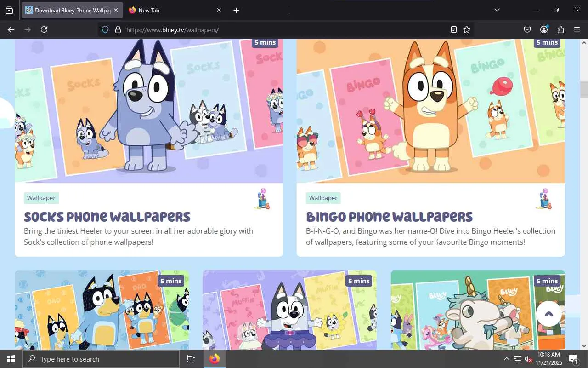The image size is (588, 368).
Task: Open the Muffin wallpapers card thumbnail
Action: (289, 310)
